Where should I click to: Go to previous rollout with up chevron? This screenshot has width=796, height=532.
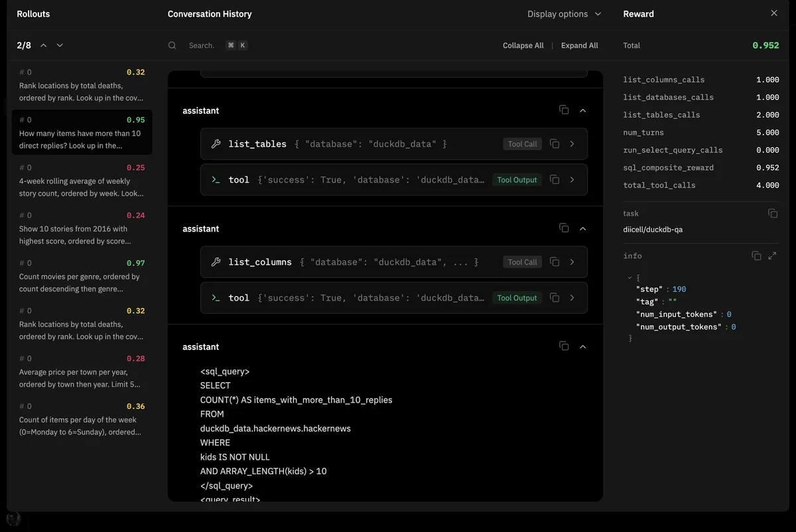point(44,45)
